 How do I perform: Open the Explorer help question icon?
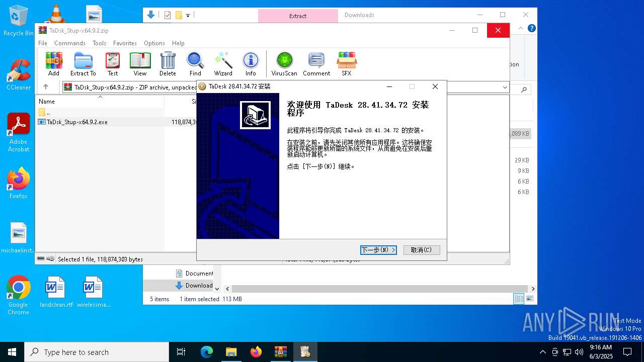click(x=531, y=28)
